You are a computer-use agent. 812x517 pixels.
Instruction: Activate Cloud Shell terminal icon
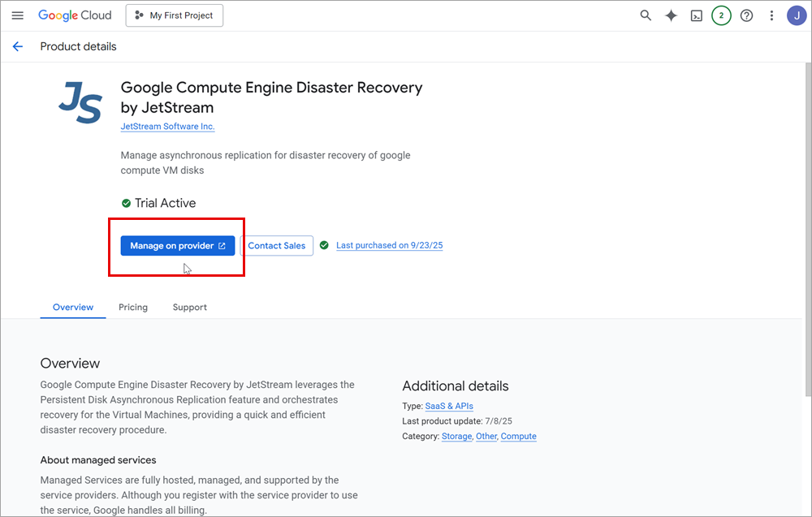[x=696, y=15]
